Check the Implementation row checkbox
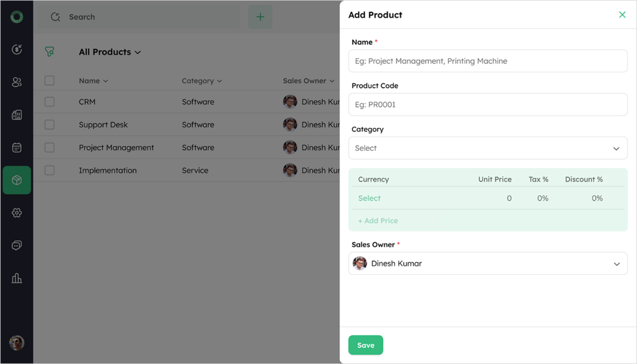Screen dimensions: 637x364 (49, 170)
